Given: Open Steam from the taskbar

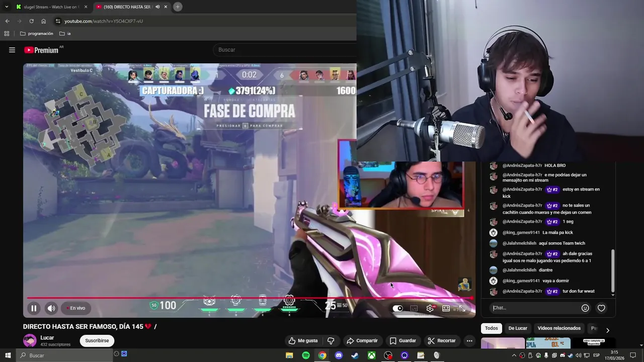Looking at the screenshot, I should (355, 355).
